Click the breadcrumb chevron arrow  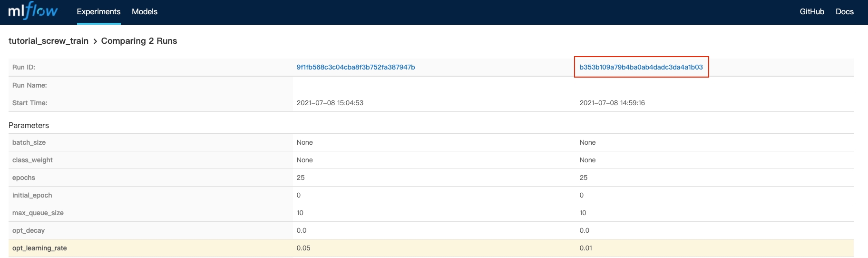[x=95, y=41]
